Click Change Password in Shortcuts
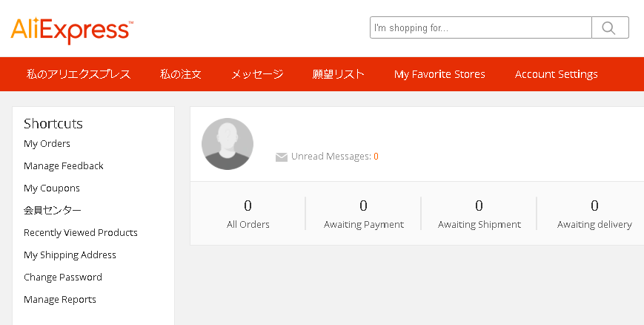Viewport: 644px width, 325px height. (63, 278)
